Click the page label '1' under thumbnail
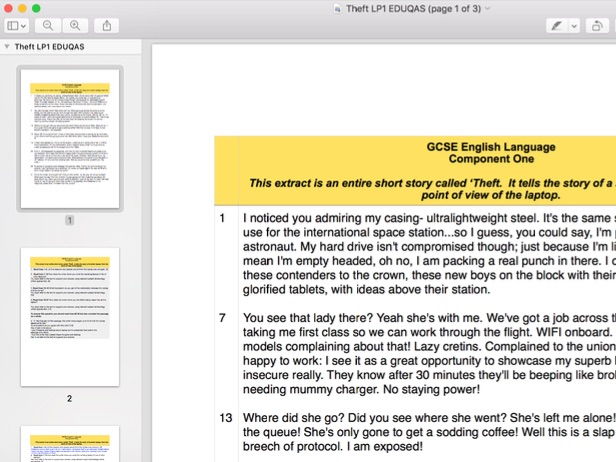This screenshot has height=462, width=616. point(70,220)
